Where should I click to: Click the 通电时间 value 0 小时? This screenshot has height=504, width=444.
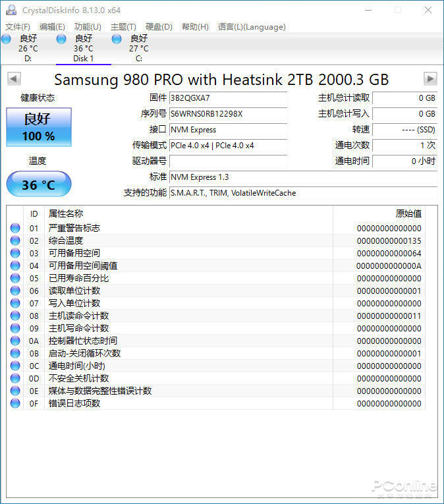404,161
